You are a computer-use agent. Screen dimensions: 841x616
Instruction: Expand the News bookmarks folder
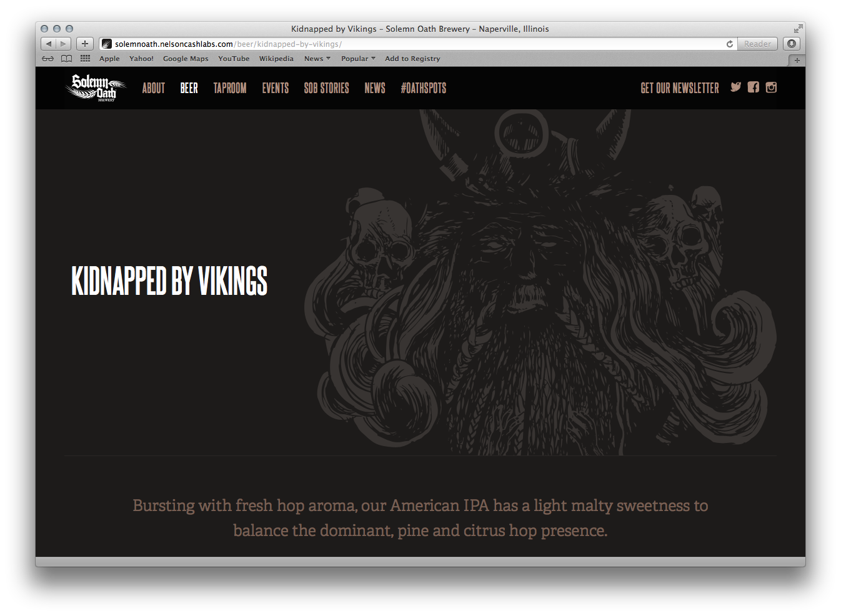[x=317, y=59]
